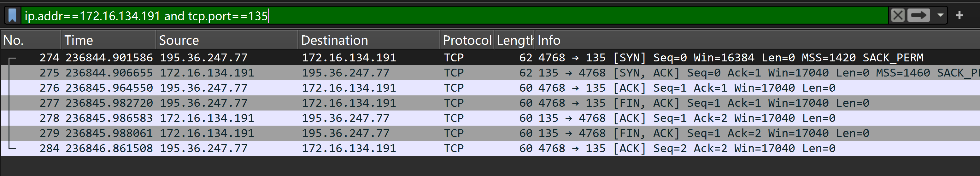Click the Source column header

click(x=226, y=40)
